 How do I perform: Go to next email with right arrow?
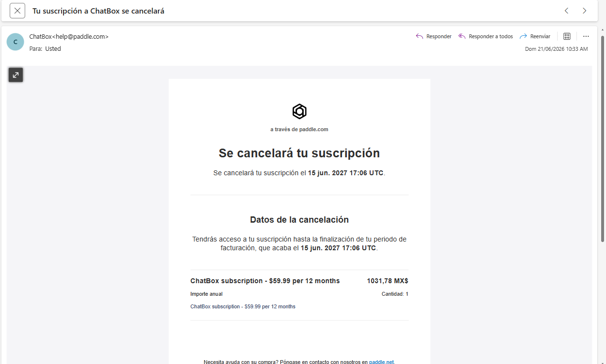click(584, 11)
